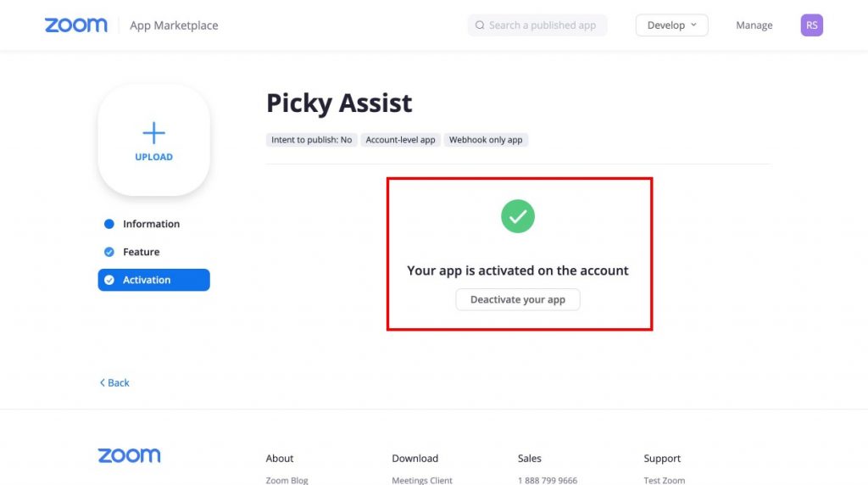Deactivate your app button
This screenshot has width=868, height=485.
518,299
